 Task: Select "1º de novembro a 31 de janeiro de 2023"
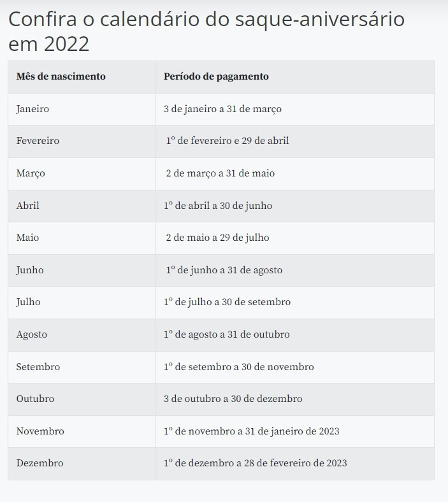coord(251,431)
